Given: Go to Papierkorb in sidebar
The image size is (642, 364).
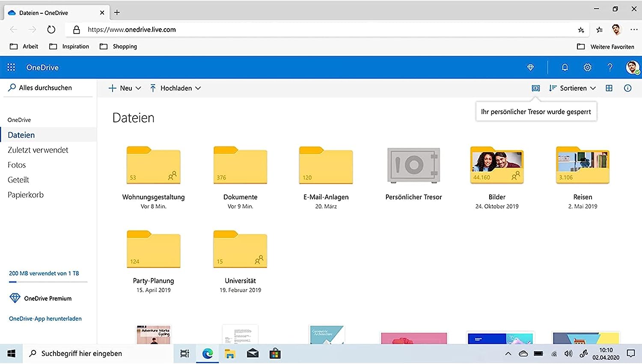Looking at the screenshot, I should coord(26,195).
